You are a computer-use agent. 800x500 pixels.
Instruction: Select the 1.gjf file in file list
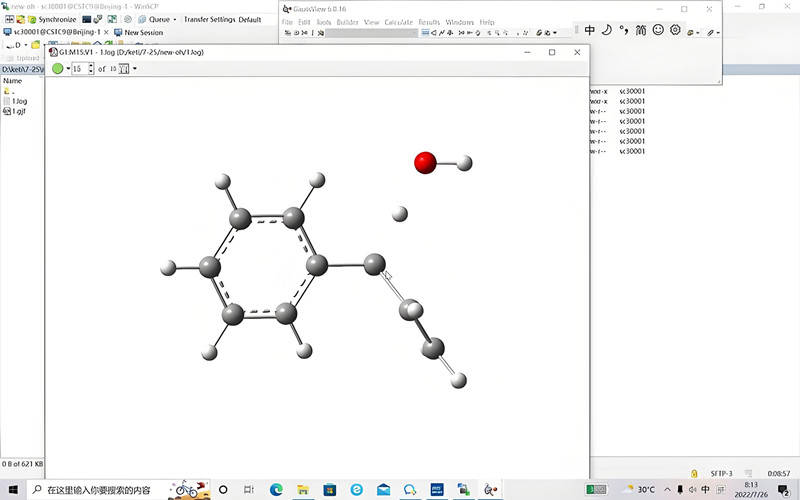click(19, 111)
